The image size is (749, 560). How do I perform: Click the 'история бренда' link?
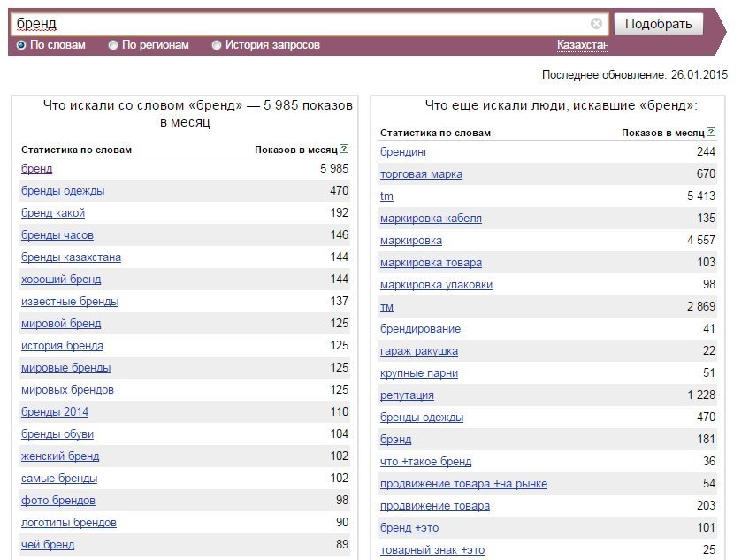tap(62, 345)
